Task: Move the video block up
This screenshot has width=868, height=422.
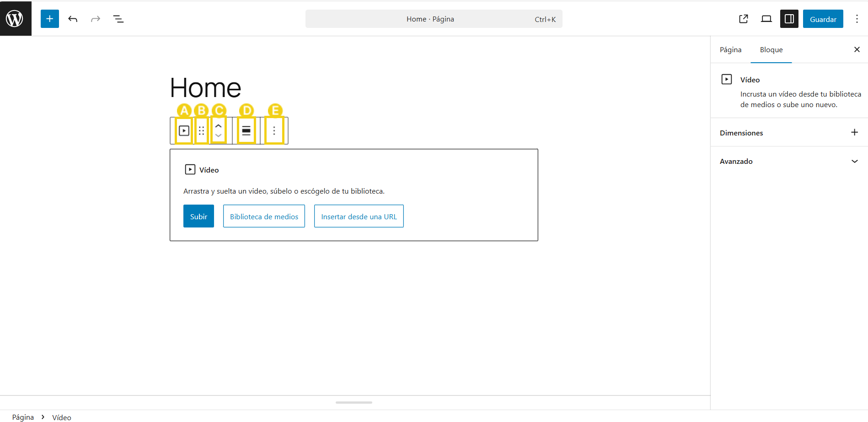Action: pos(219,126)
